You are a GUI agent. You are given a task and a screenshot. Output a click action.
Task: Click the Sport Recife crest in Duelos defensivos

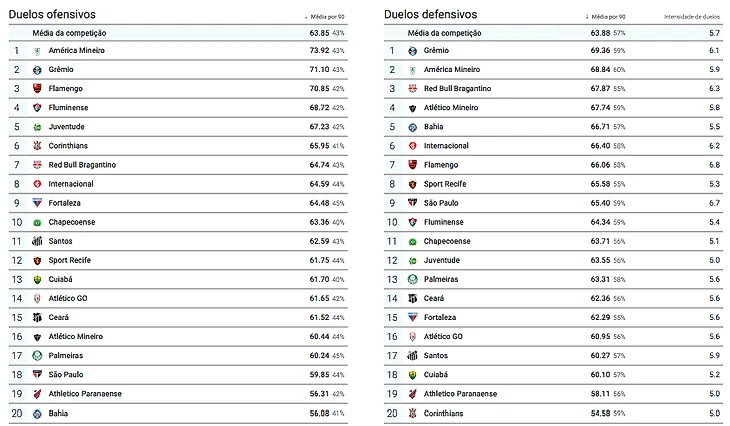412,184
